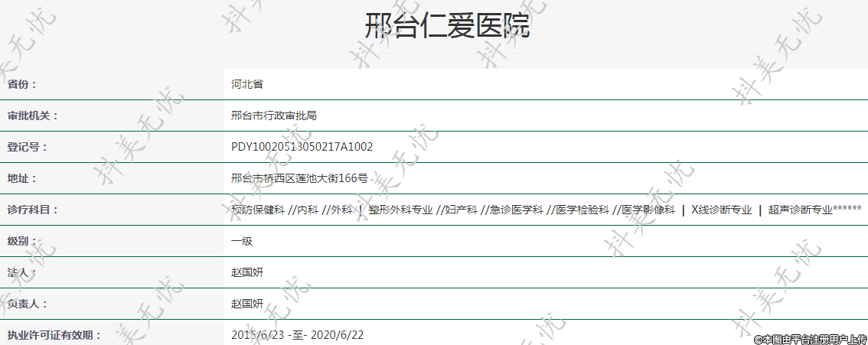Click the 省份 row label
The height and width of the screenshot is (345, 868).
tap(22, 84)
